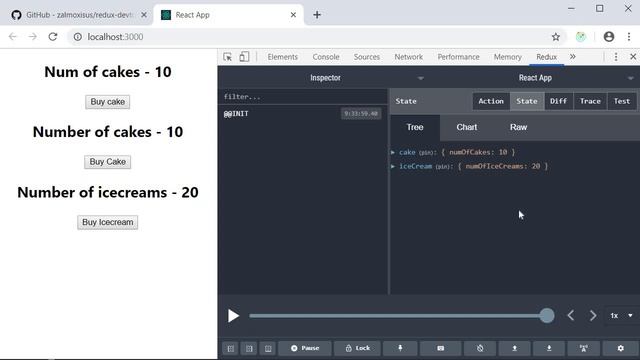640x360 pixels.
Task: Open a new browser tab
Action: point(317,15)
